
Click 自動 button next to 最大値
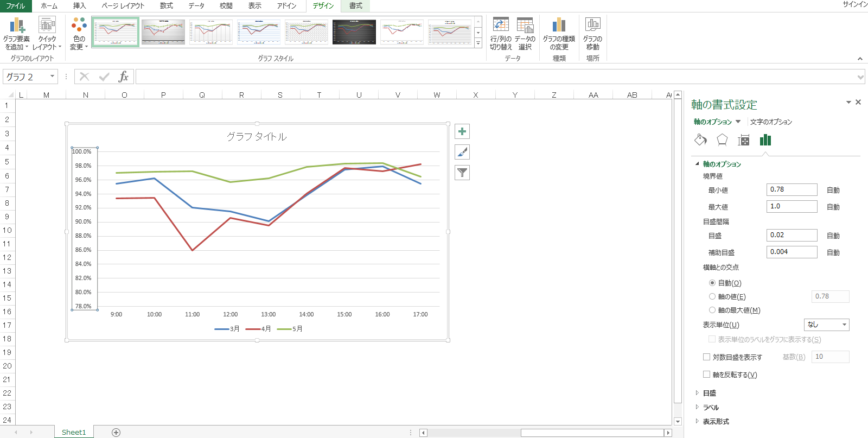point(833,207)
